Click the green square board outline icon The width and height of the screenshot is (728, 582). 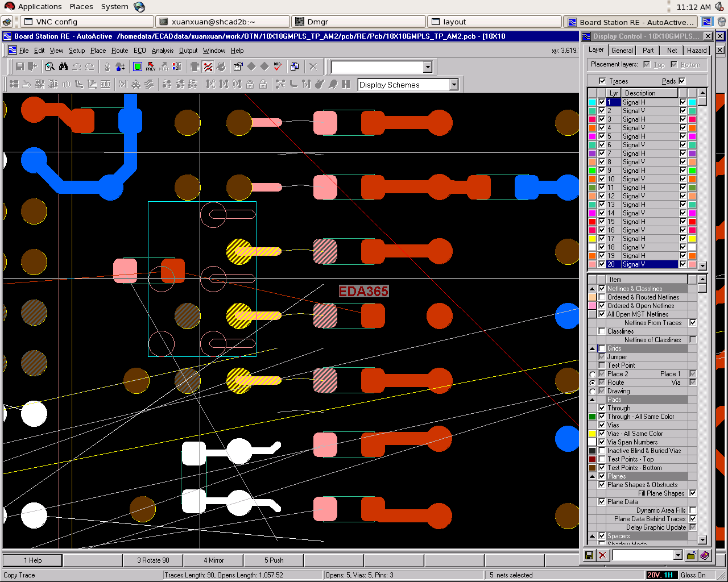click(x=137, y=66)
